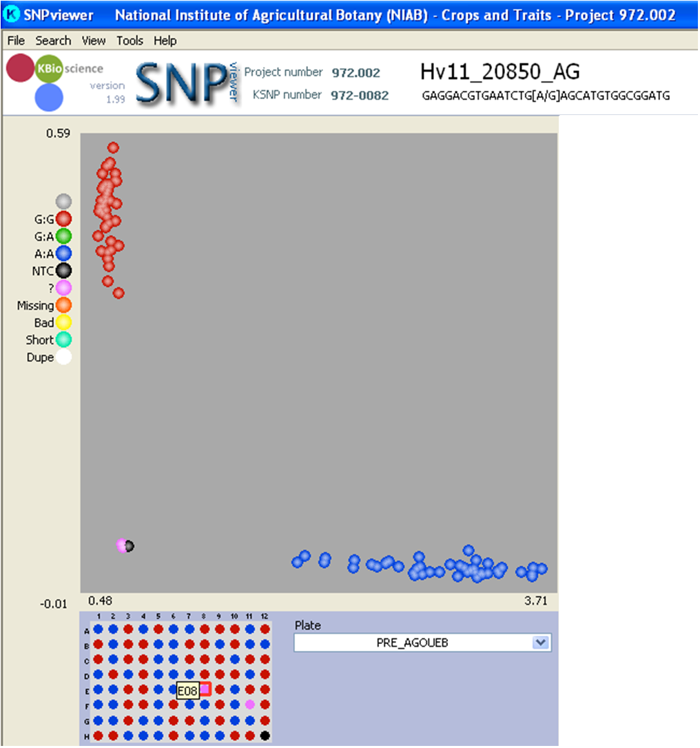Click the SNP viewer logo

click(187, 83)
